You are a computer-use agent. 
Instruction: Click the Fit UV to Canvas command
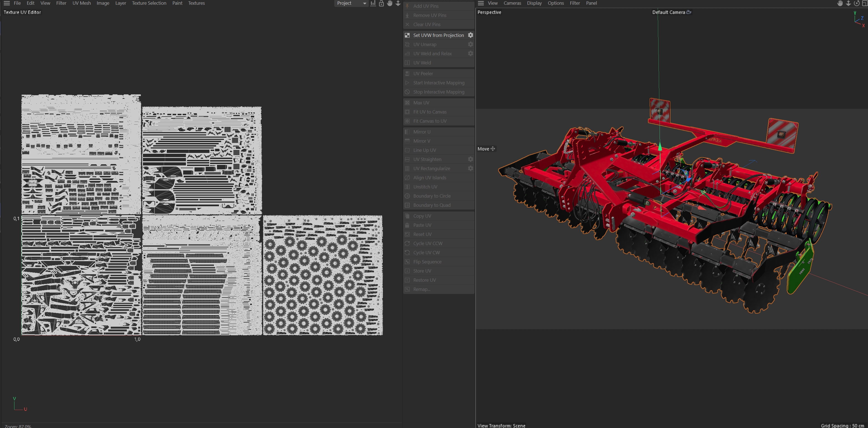pyautogui.click(x=430, y=112)
